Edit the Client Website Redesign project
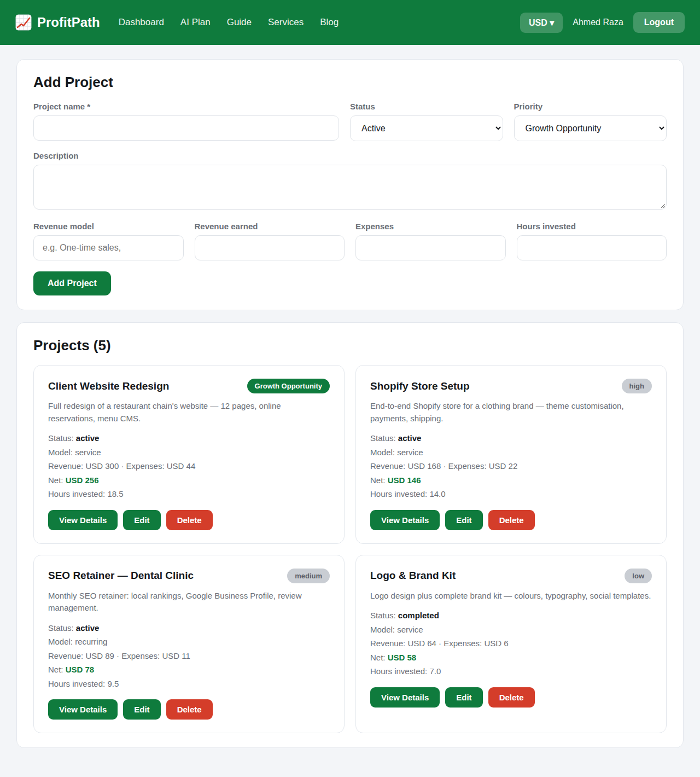Image resolution: width=700 pixels, height=777 pixels. [142, 520]
